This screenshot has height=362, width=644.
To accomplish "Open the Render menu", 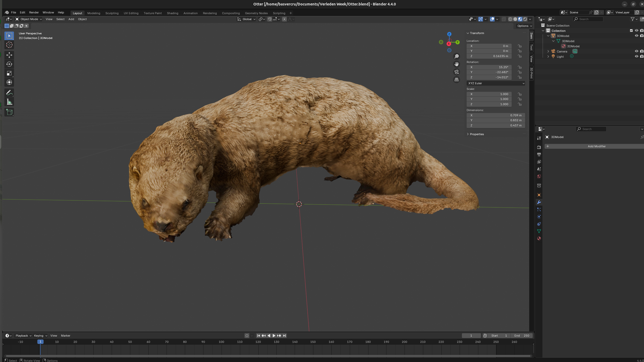I will click(x=34, y=12).
